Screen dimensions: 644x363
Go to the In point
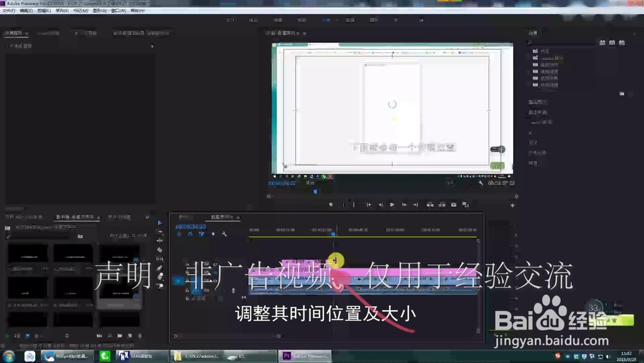point(369,205)
